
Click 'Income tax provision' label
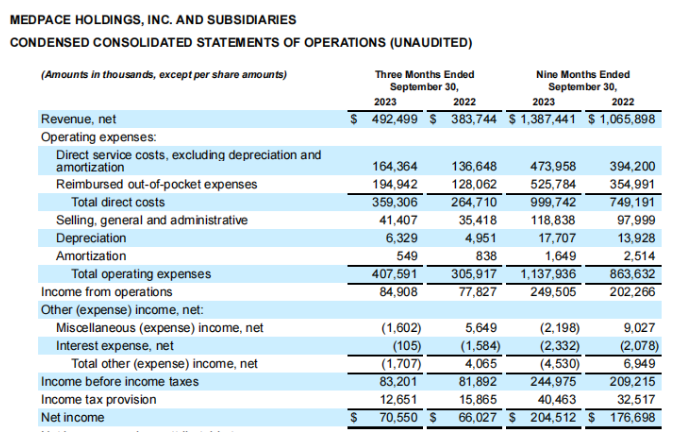click(99, 400)
